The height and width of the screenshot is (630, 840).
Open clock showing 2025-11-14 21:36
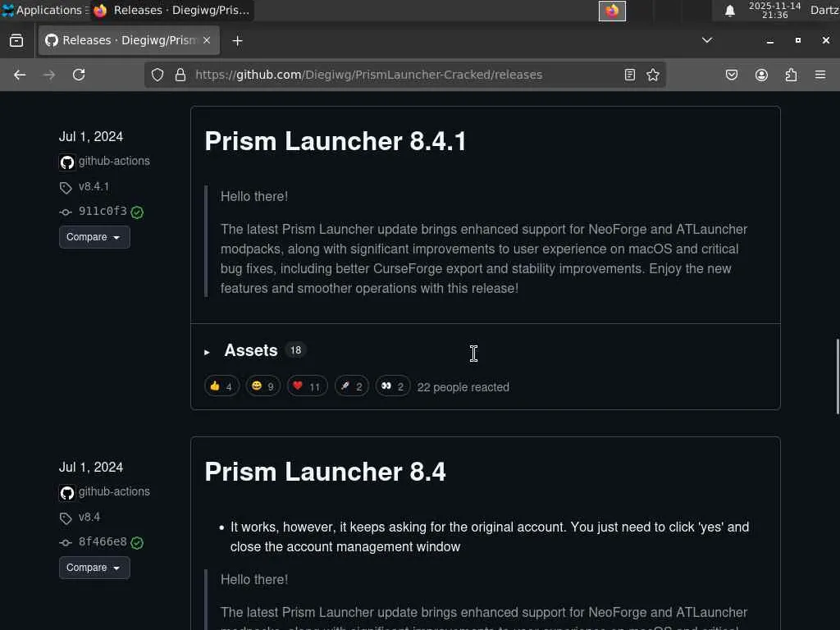[774, 10]
